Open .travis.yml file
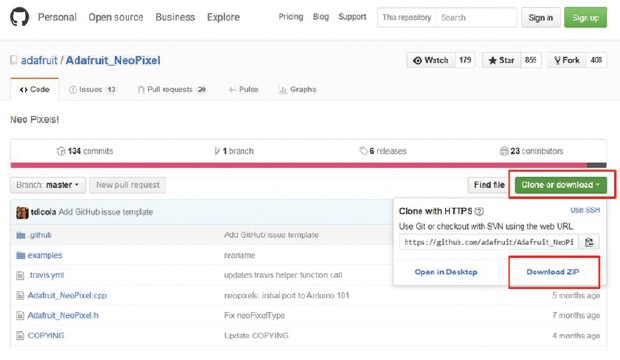The width and height of the screenshot is (620, 360). pos(46,275)
